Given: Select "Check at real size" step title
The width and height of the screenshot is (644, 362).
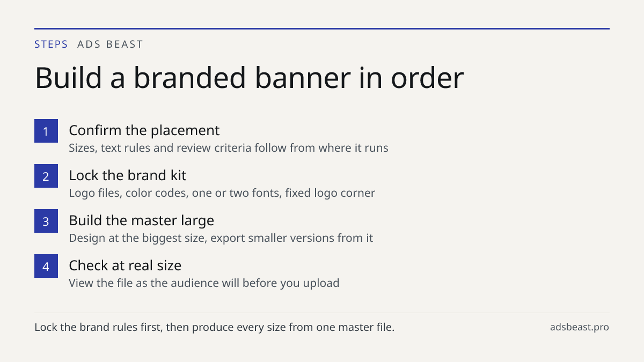Looking at the screenshot, I should 125,265.
